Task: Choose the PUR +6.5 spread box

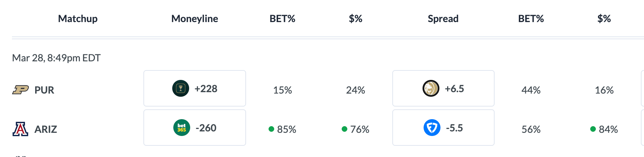Action: click(x=443, y=88)
